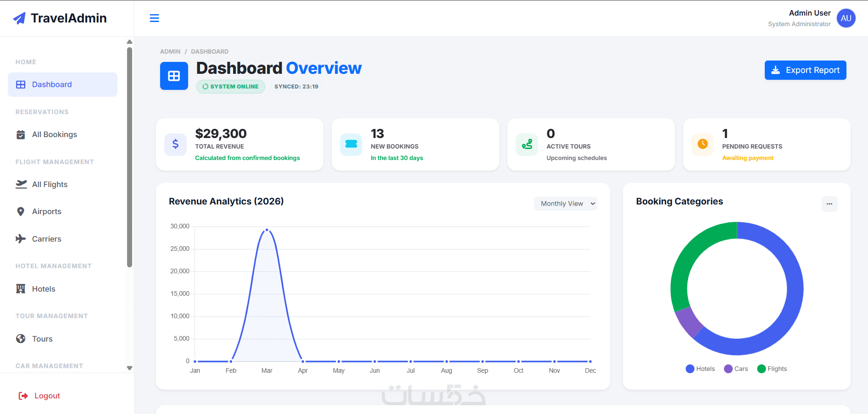
Task: Toggle Flights series in chart legend
Action: click(x=772, y=369)
